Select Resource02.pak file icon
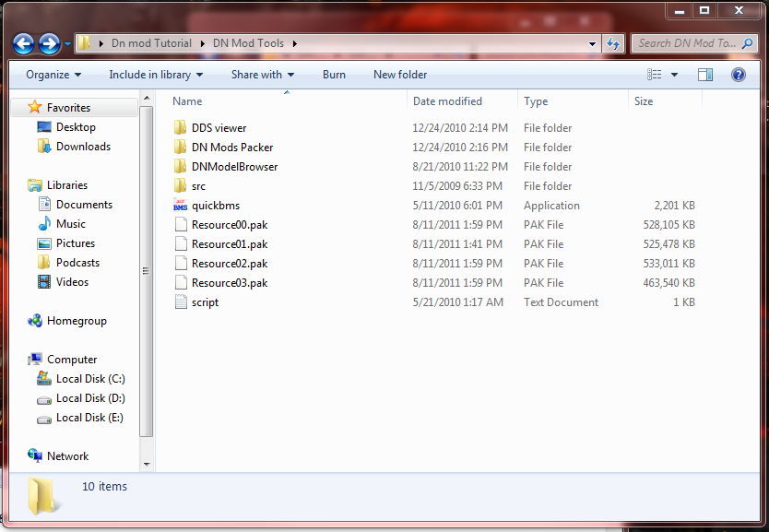The image size is (769, 532). tap(181, 264)
